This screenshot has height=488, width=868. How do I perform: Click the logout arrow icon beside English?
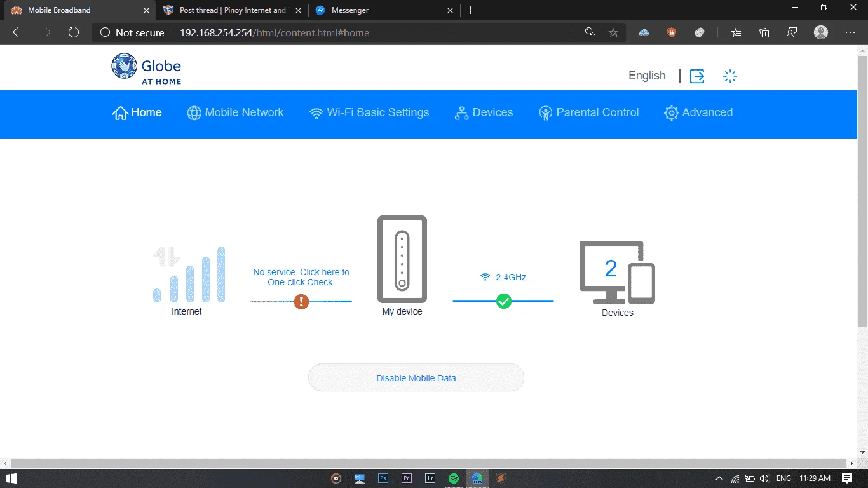697,76
